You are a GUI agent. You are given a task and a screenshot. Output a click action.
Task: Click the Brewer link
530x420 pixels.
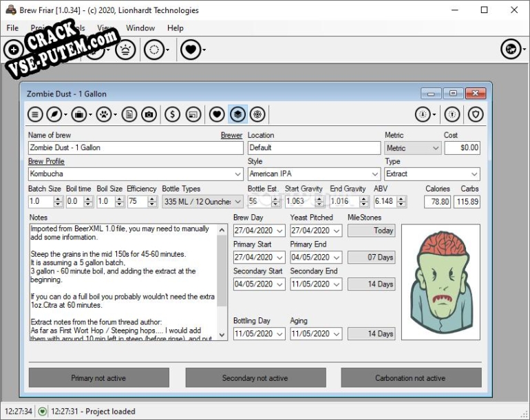[231, 135]
